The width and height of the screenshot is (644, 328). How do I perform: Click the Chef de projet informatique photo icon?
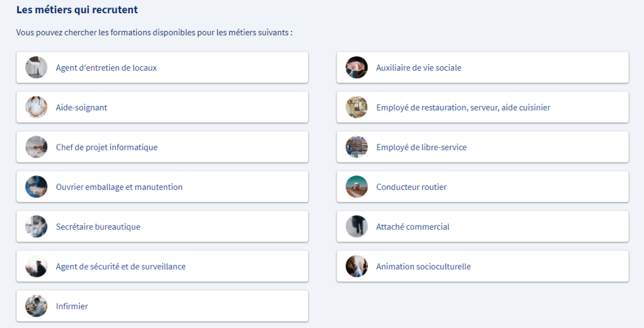(x=37, y=147)
